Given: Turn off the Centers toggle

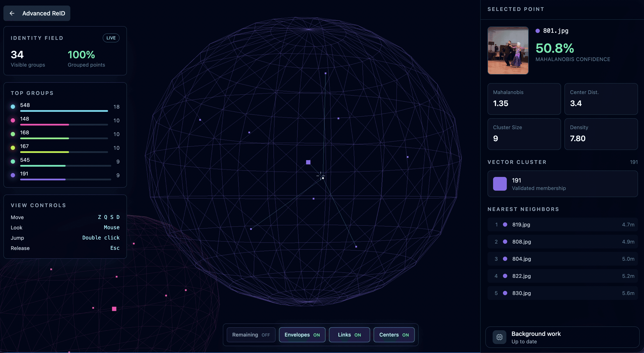Looking at the screenshot, I should 394,335.
